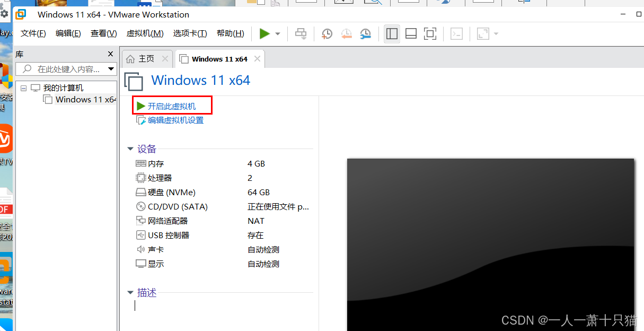Click the settings icon beside 编辑虚拟机设置
Viewport: 644px width, 331px height.
(x=141, y=120)
